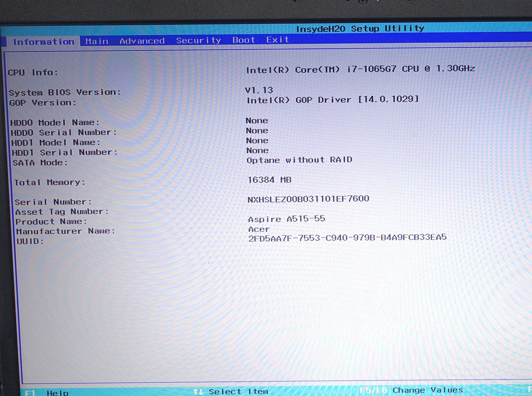This screenshot has width=532, height=396.
Task: Click the SATA Mode label
Action: pyautogui.click(x=40, y=163)
